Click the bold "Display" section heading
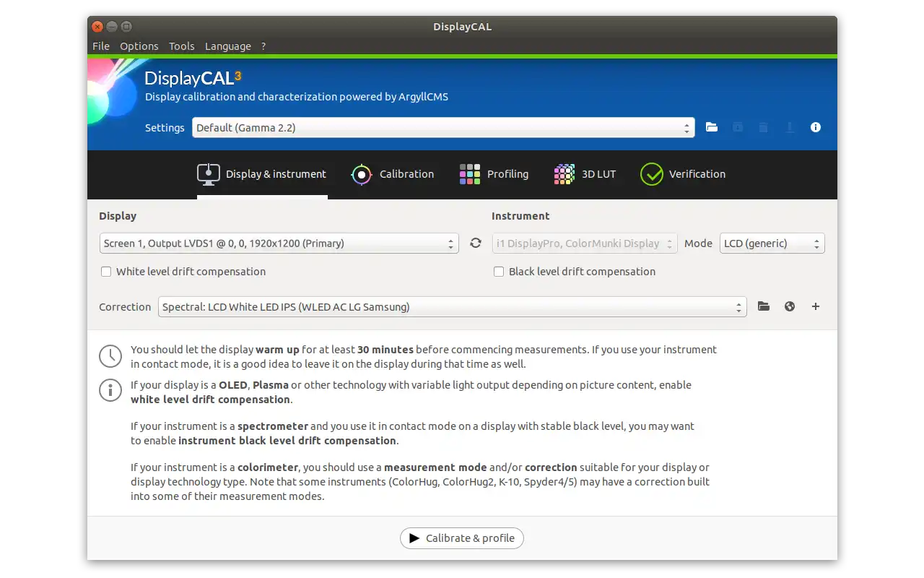 (x=118, y=216)
